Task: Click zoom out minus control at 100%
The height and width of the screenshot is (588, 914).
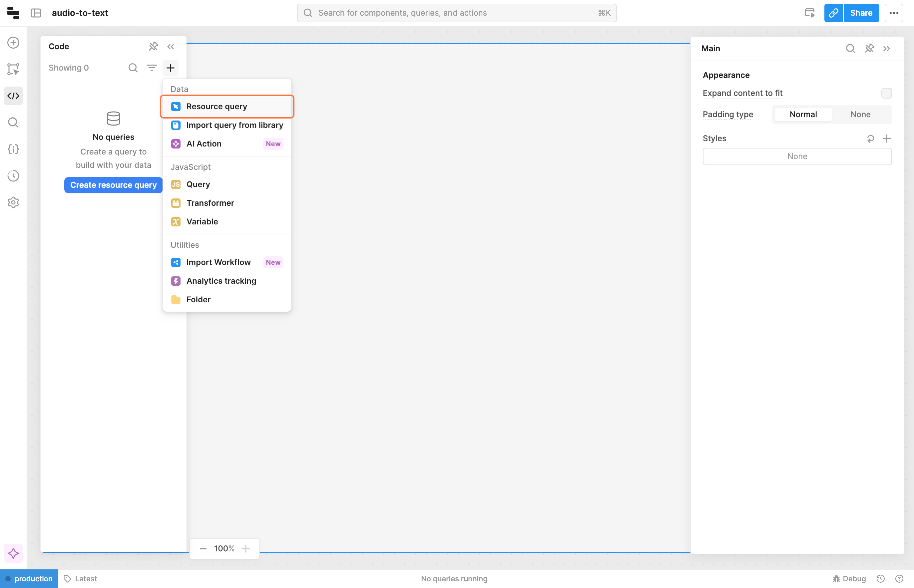Action: [203, 549]
